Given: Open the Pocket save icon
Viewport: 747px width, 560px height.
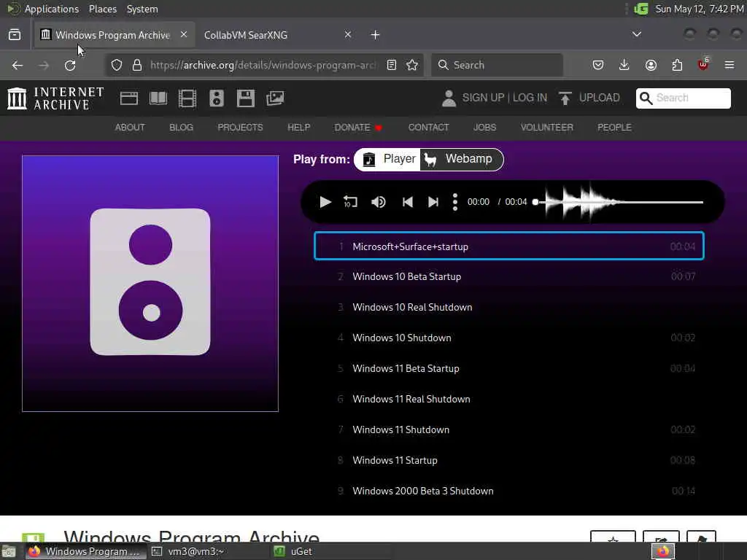Looking at the screenshot, I should [598, 65].
